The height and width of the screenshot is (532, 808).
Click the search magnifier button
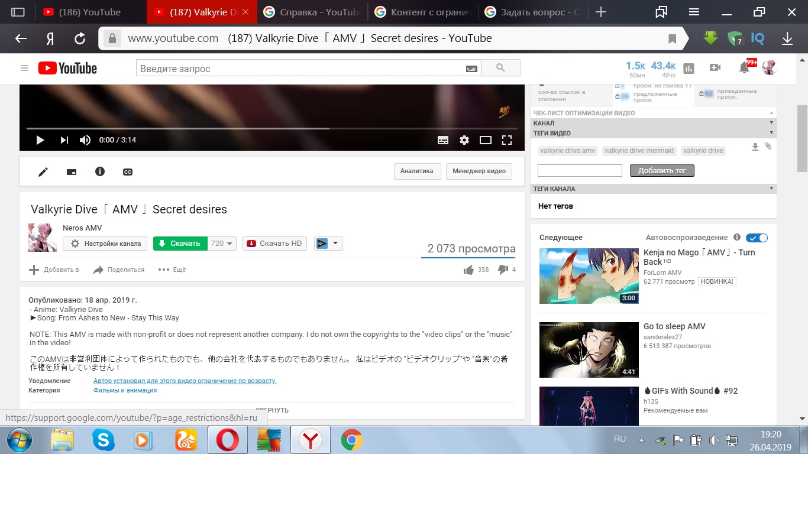pyautogui.click(x=500, y=68)
